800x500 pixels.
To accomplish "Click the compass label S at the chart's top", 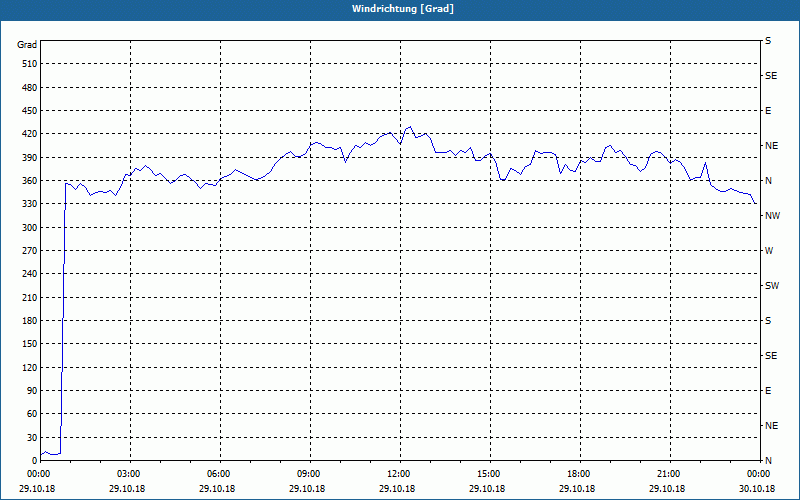I will [768, 41].
